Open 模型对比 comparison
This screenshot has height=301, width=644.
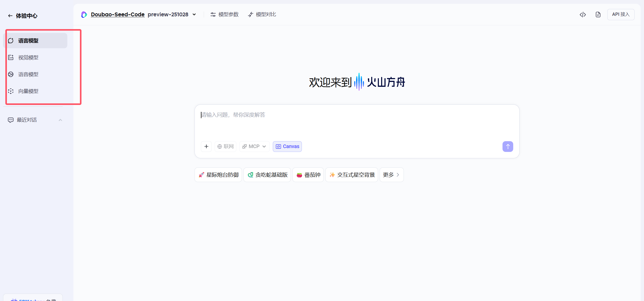click(x=262, y=15)
